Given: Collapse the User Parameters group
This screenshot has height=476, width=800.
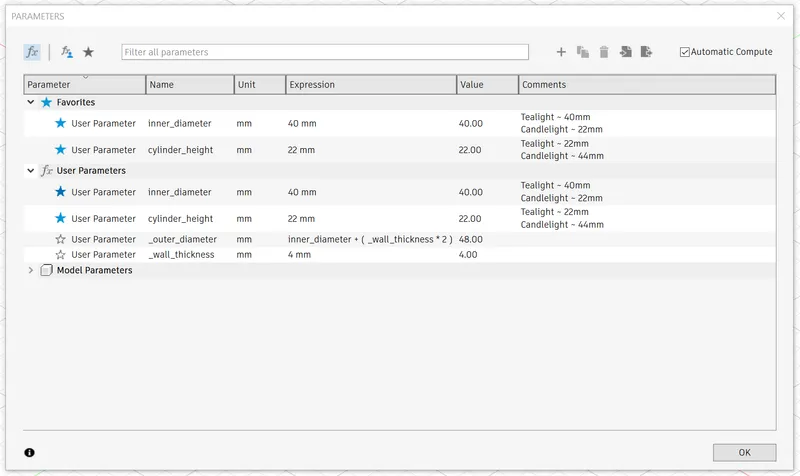Looking at the screenshot, I should click(31, 171).
